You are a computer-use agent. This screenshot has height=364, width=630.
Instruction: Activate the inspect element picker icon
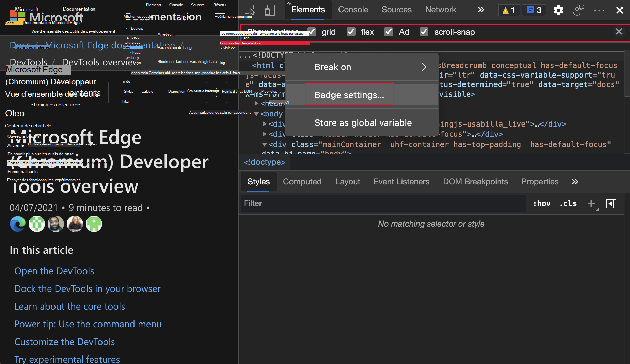250,10
